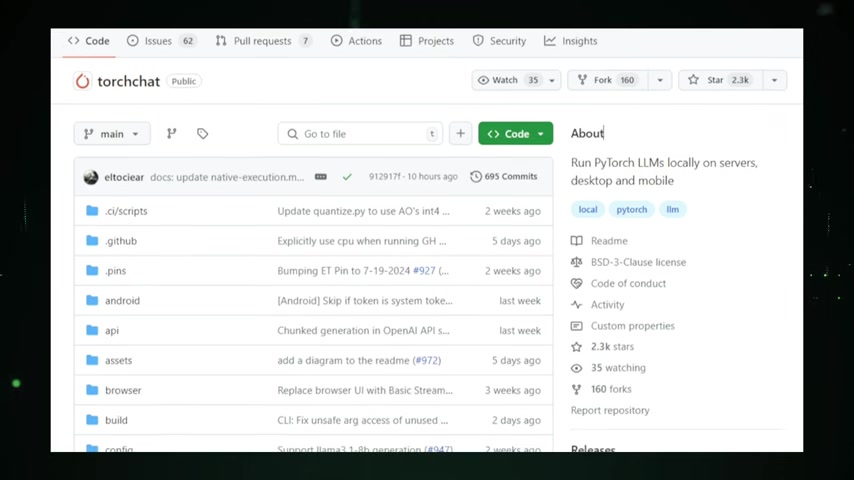Open eltociear's user profile link

[124, 177]
